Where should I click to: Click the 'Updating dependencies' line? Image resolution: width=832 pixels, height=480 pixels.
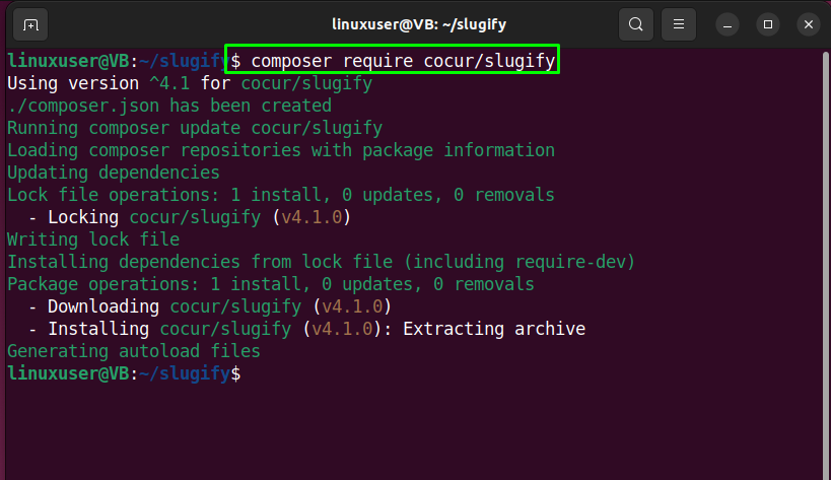click(x=113, y=172)
